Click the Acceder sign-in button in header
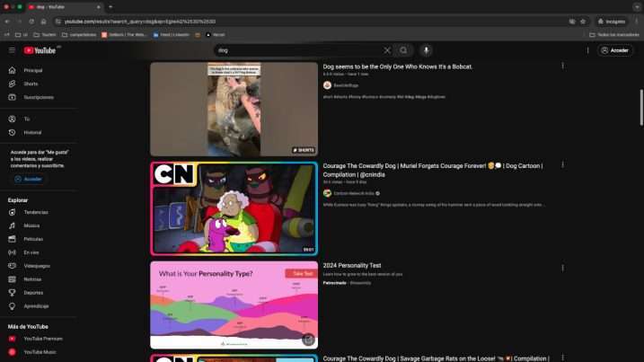This screenshot has height=362, width=644. tap(615, 50)
